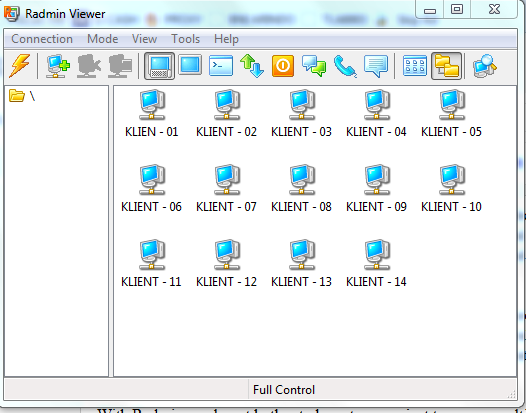
Task: Select the KLIENT - 13 computer
Action: click(x=301, y=264)
